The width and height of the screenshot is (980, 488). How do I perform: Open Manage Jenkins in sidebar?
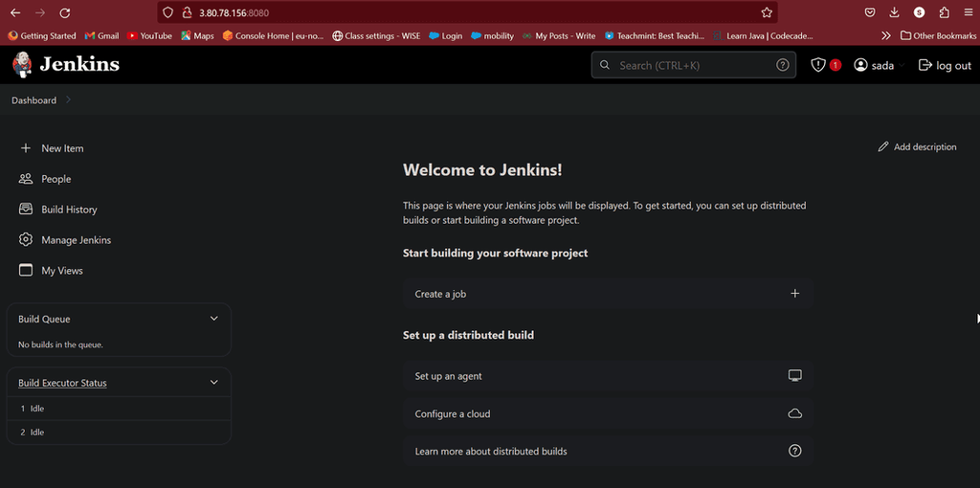[77, 240]
